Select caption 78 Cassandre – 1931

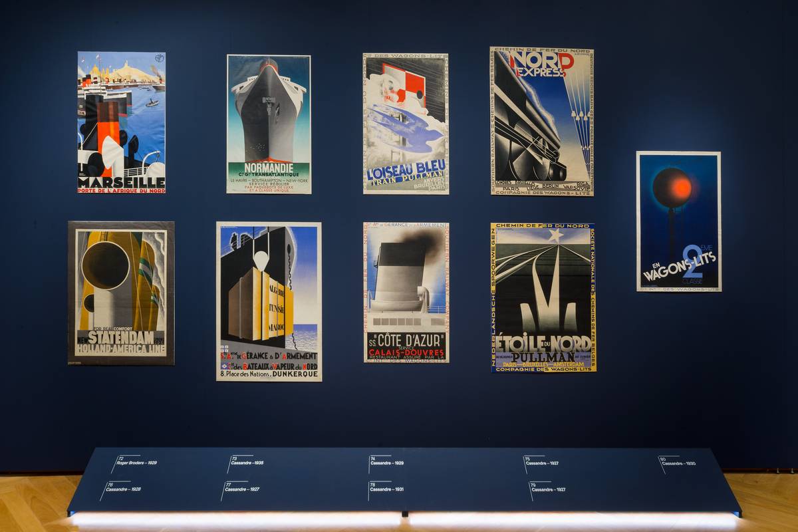point(388,489)
